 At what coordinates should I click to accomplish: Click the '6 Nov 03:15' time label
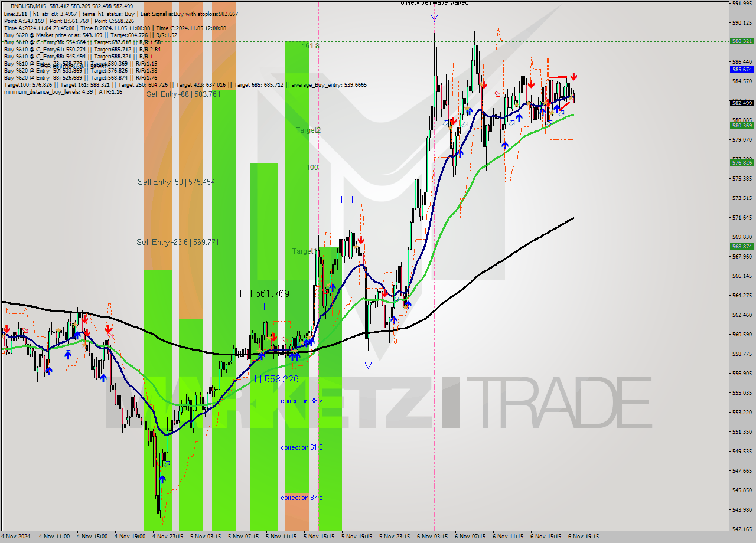[x=432, y=537]
